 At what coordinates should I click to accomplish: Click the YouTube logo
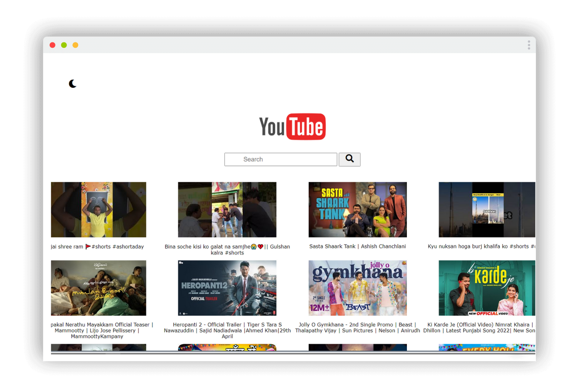(x=292, y=127)
